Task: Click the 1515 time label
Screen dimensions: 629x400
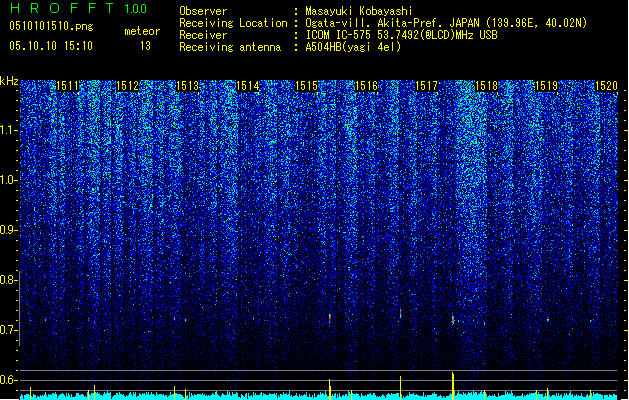Action: (x=306, y=86)
